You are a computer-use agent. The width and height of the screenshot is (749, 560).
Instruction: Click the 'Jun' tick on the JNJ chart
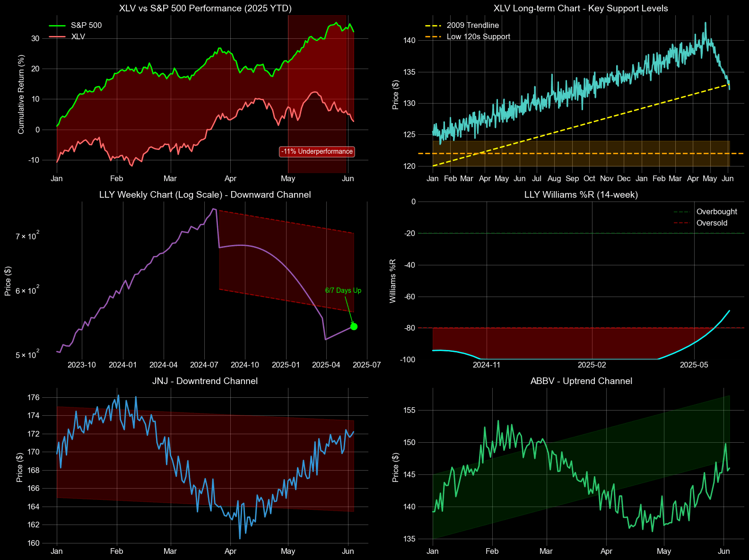tap(348, 551)
